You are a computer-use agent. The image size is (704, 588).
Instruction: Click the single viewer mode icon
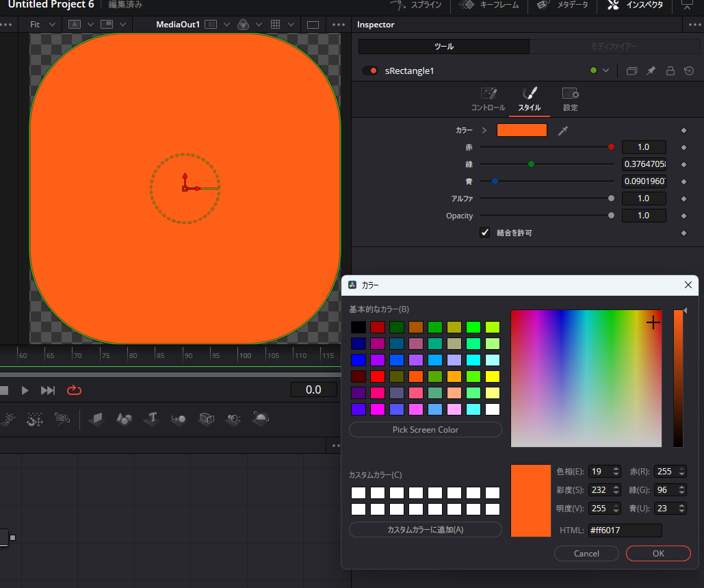[x=313, y=25]
